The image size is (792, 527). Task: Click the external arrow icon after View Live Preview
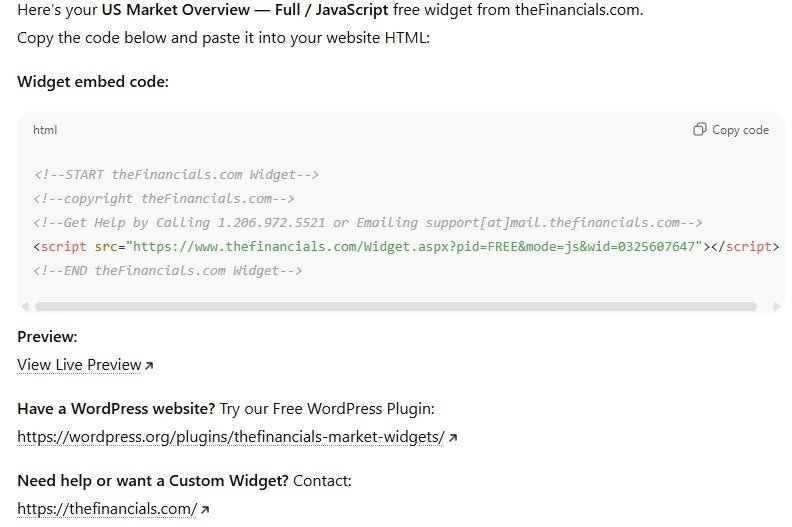pyautogui.click(x=149, y=365)
